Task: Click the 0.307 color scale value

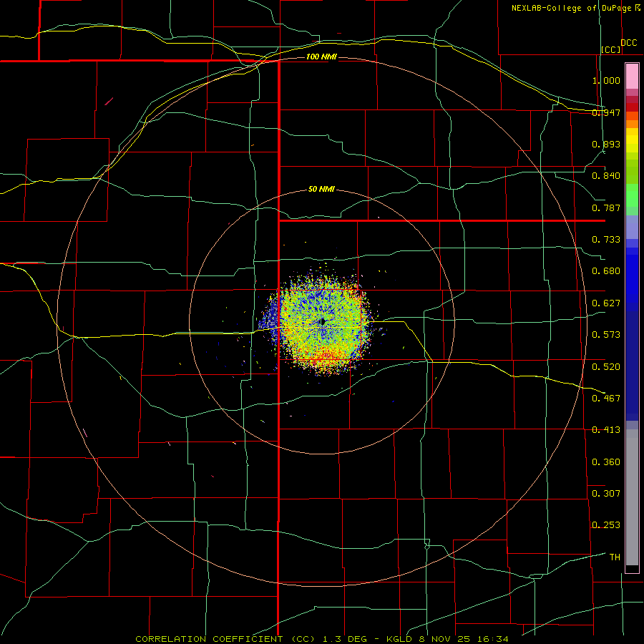Action: coord(606,494)
